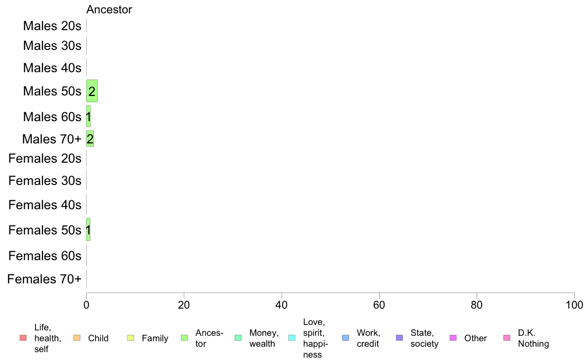Select the Females 50s green bar
The width and height of the screenshot is (588, 364).
coord(88,229)
